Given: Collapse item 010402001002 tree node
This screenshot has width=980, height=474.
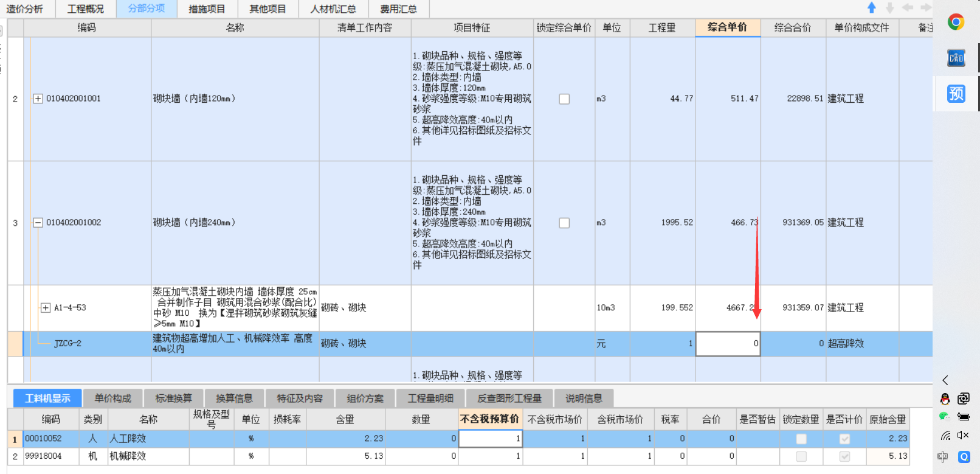Looking at the screenshot, I should tap(38, 223).
